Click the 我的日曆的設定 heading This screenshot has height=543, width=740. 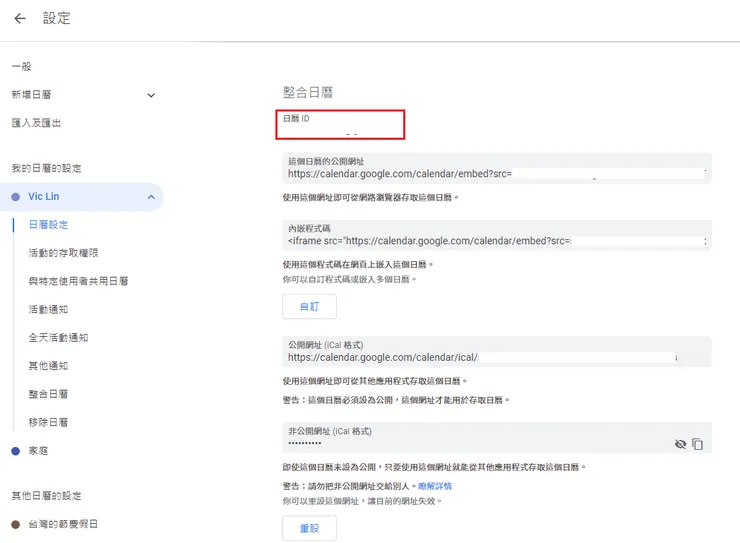[46, 168]
